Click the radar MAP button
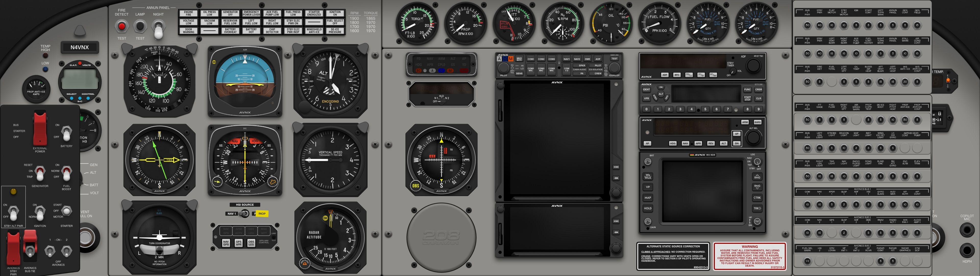Viewport: 980px width, 276px height. click(647, 198)
